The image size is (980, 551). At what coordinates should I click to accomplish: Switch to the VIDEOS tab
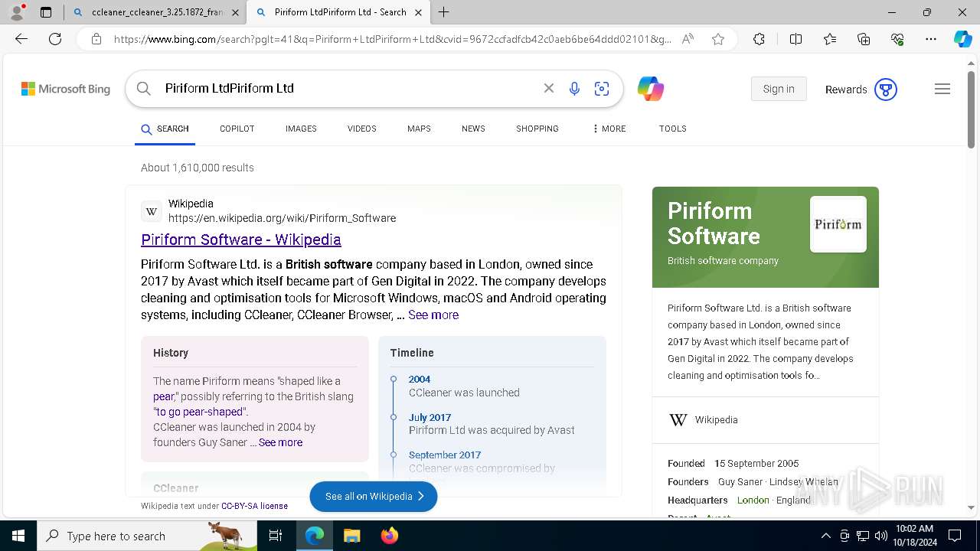(x=362, y=129)
